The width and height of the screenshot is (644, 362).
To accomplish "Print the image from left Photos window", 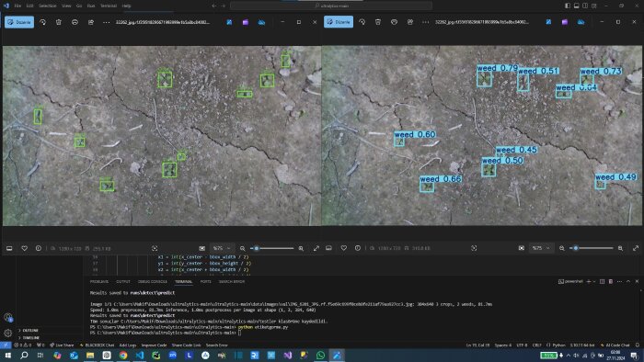I will click(x=75, y=22).
